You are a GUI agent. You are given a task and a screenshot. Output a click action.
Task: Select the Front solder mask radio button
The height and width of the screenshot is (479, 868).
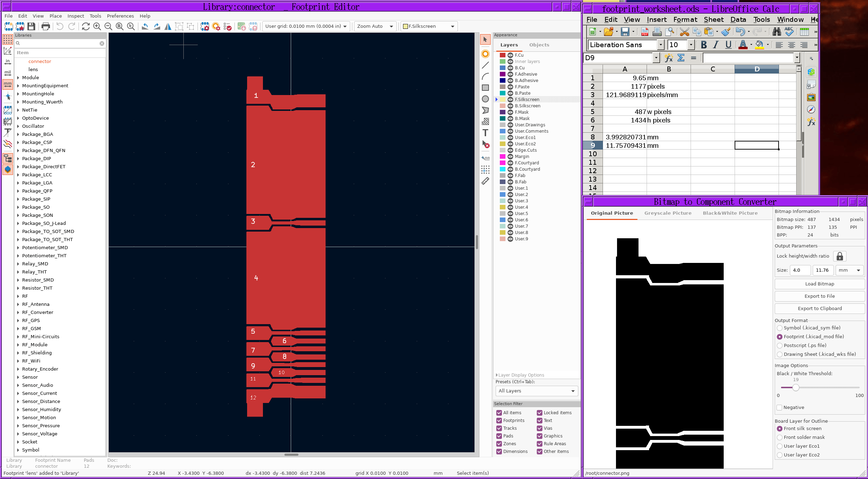780,437
